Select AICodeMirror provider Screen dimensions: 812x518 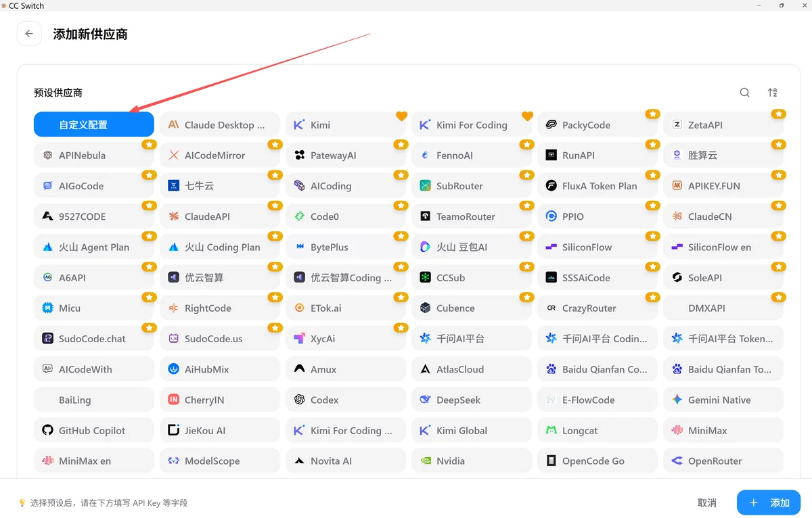click(x=220, y=155)
